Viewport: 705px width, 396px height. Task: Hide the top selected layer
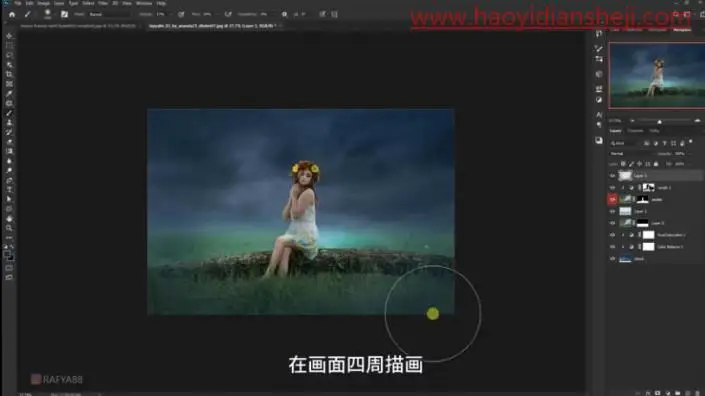tap(612, 176)
